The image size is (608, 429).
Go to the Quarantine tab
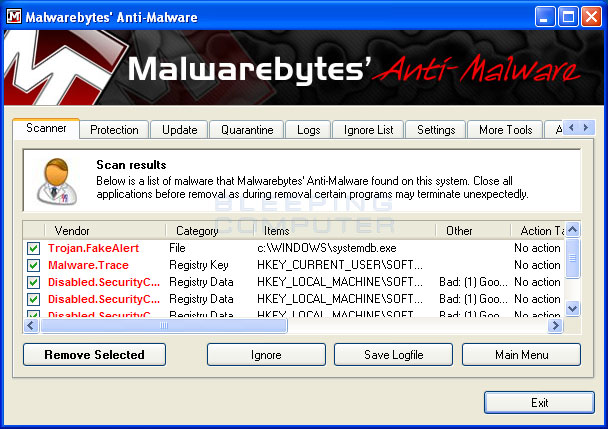click(x=247, y=130)
